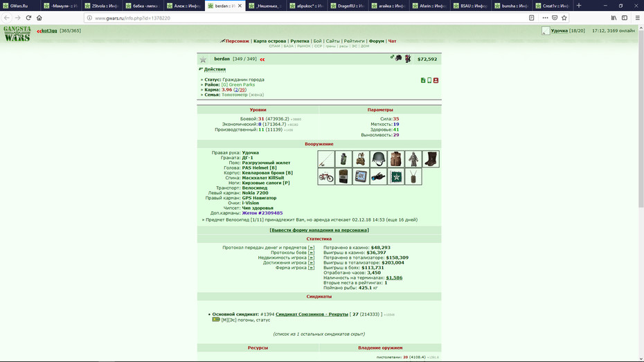Open the page actions three-dot menu

[x=545, y=17]
